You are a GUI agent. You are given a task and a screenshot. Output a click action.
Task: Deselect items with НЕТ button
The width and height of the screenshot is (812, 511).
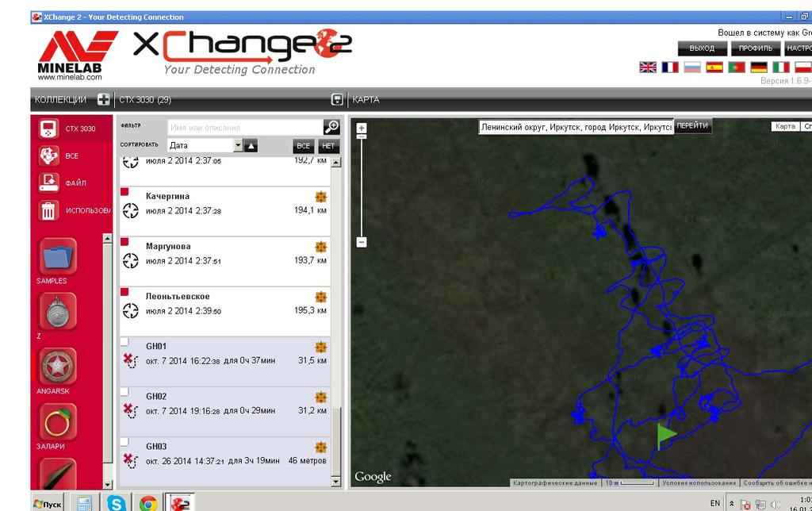click(328, 146)
